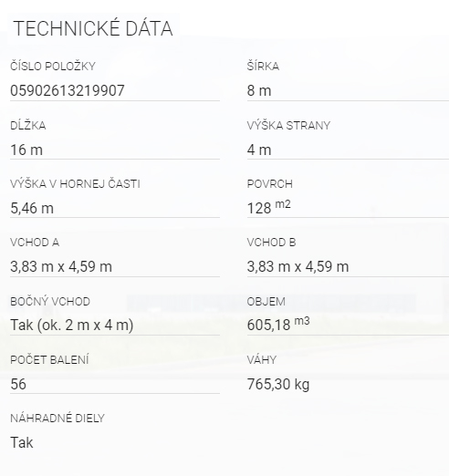The image size is (449, 476).
Task: Click the POVRCH value 128 m2
Action: [x=269, y=207]
